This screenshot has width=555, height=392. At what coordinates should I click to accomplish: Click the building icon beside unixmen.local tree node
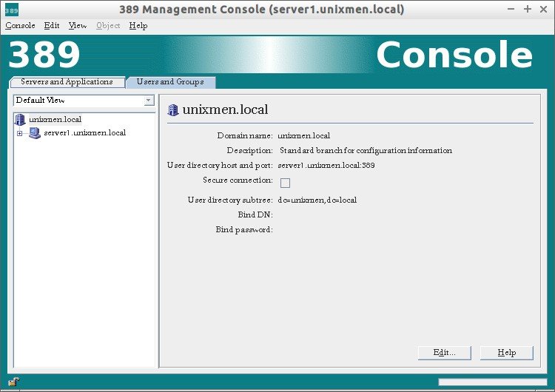pyautogui.click(x=20, y=120)
